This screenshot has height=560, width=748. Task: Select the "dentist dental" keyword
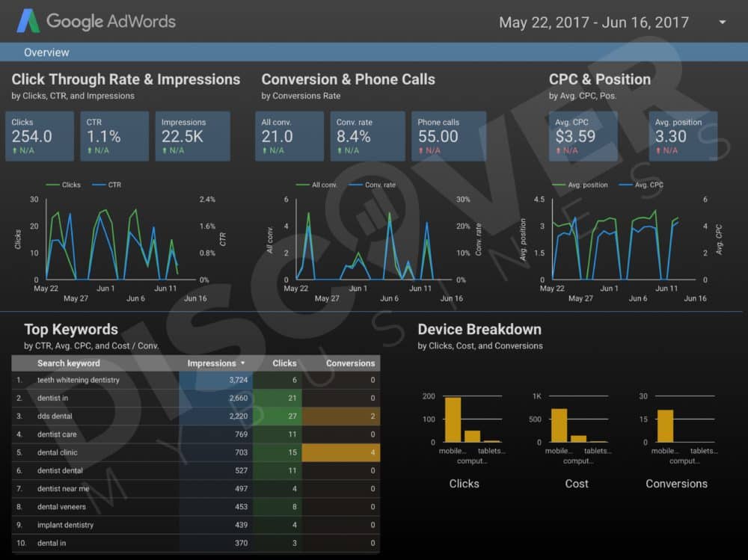click(60, 471)
